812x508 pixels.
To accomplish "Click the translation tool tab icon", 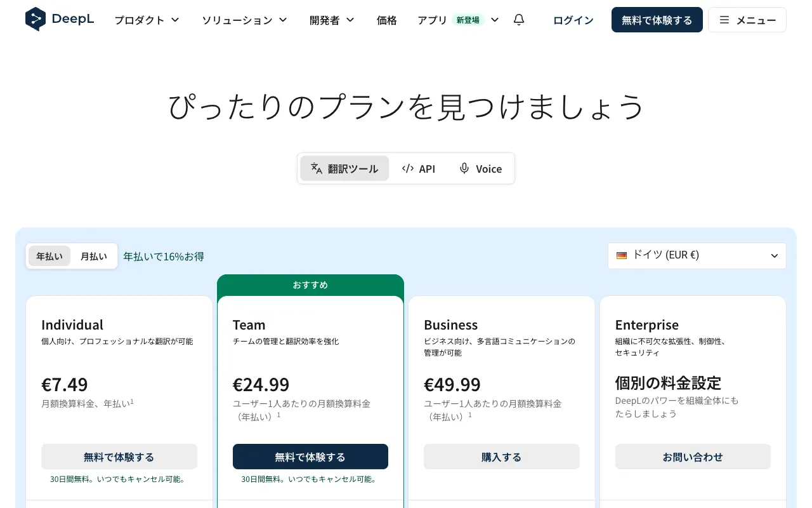I will (x=317, y=168).
